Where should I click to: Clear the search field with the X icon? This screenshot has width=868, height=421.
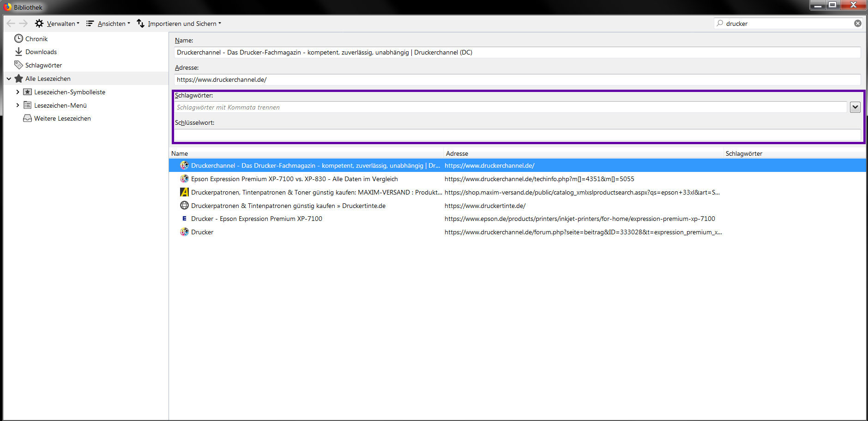857,24
